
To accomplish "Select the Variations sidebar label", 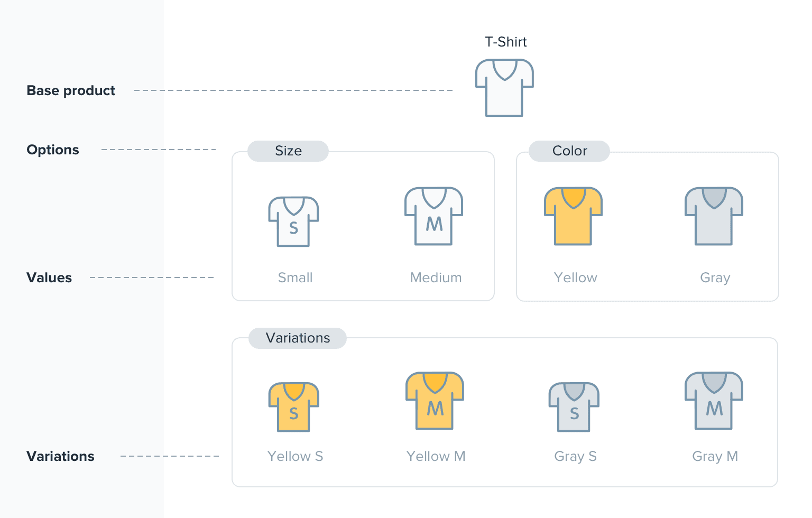I will 60,456.
